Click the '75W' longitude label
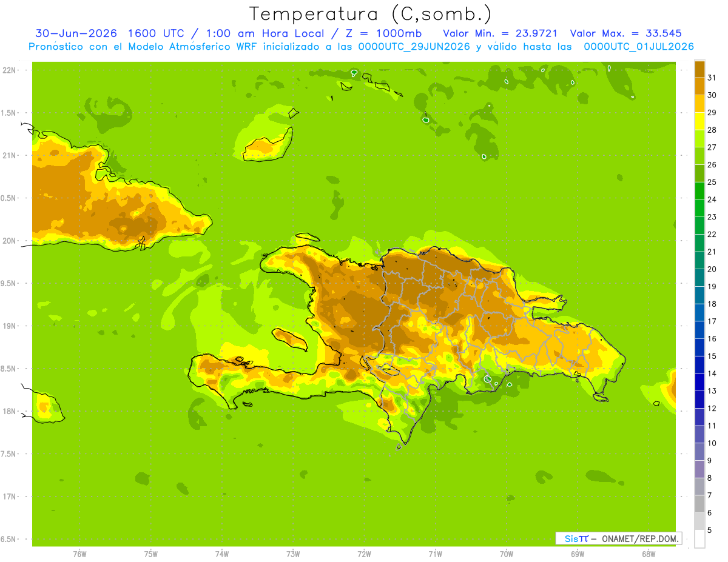Screen dimensions: 728x562 click(150, 554)
